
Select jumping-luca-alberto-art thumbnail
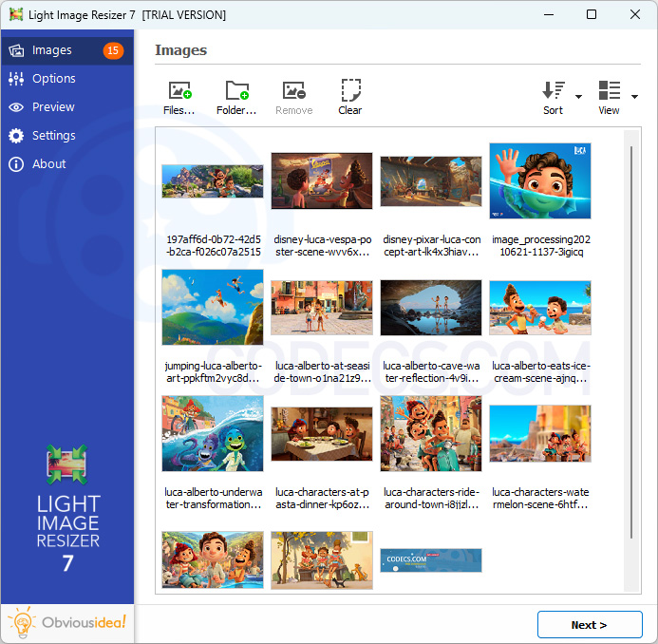coord(213,308)
